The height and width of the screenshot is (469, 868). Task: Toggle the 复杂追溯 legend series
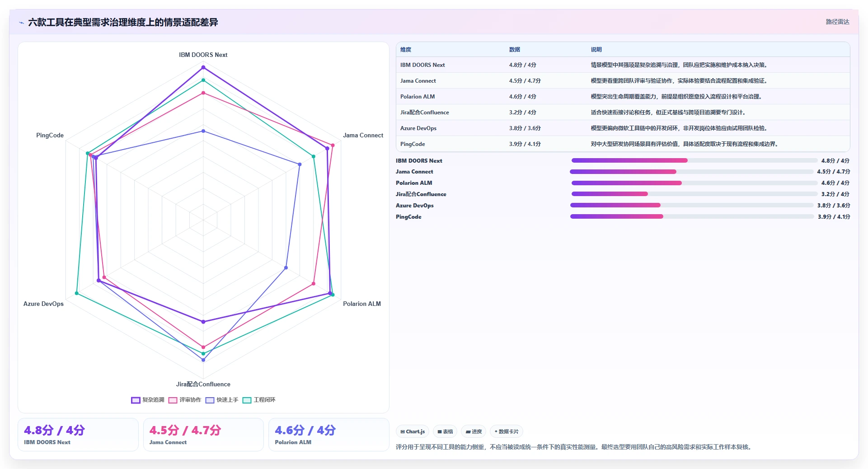[148, 400]
